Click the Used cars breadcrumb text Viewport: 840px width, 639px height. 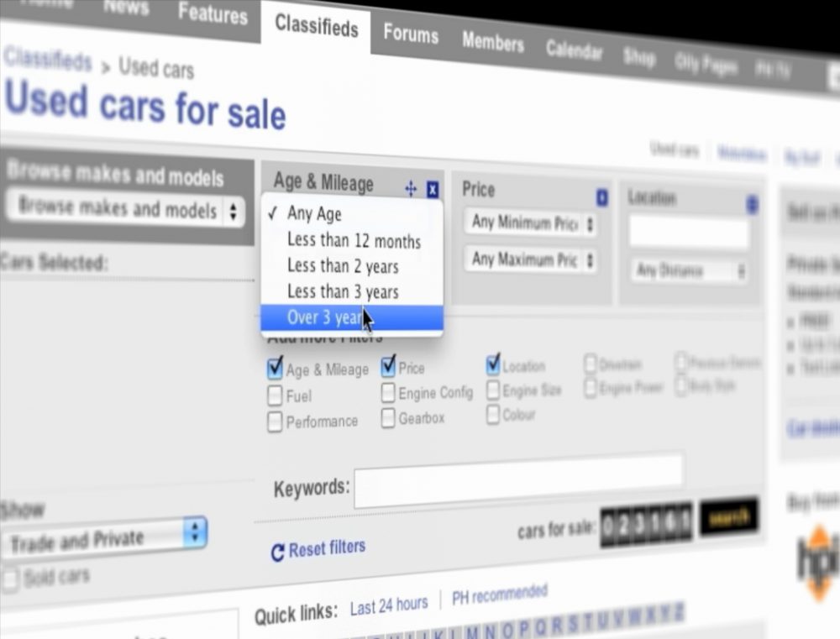(x=156, y=69)
